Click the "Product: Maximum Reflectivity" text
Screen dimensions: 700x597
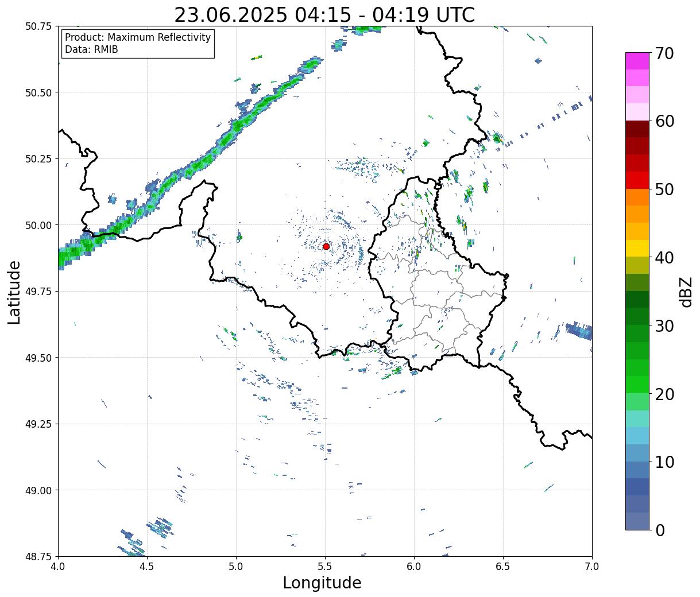[x=138, y=37]
